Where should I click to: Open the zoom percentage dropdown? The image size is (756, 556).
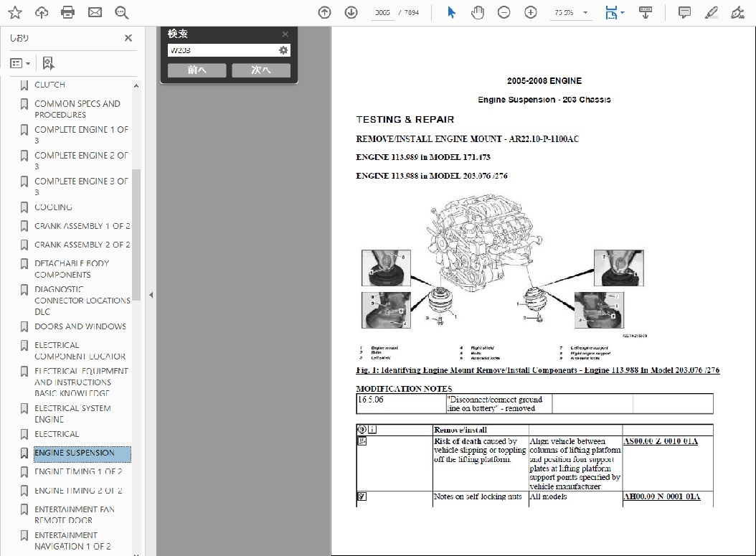point(585,12)
